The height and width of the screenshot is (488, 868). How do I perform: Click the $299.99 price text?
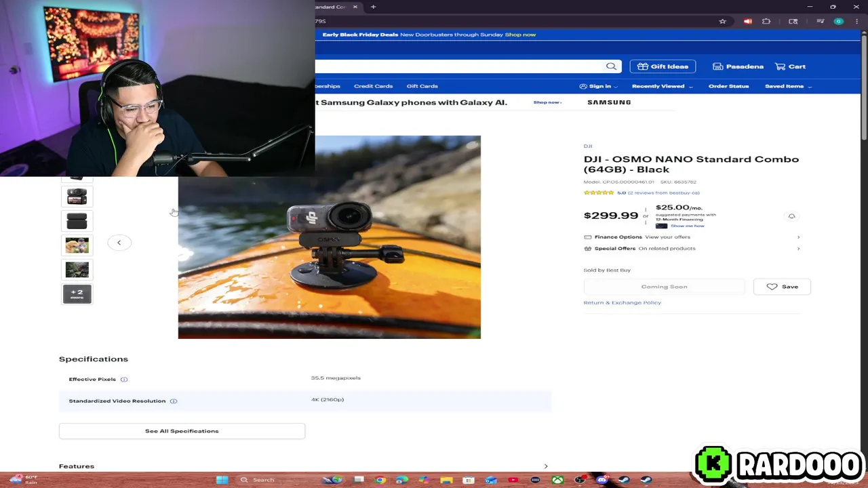[x=611, y=216]
